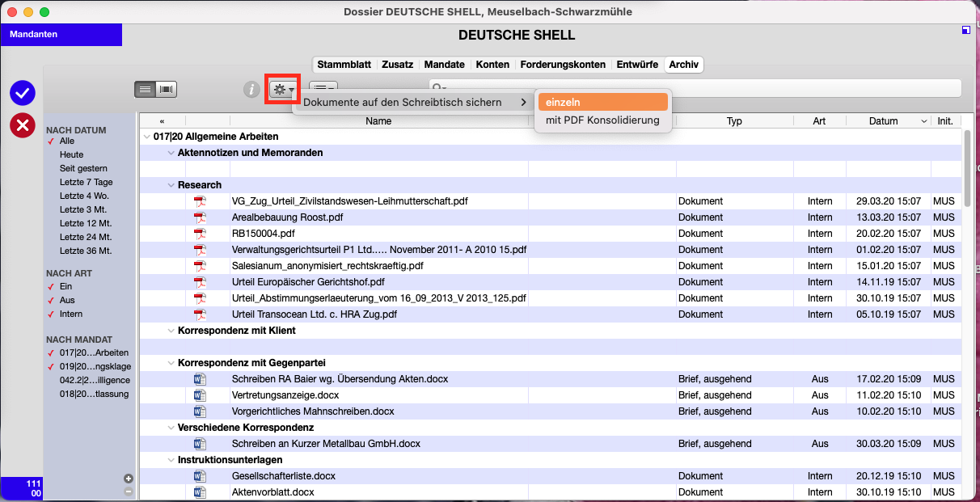Click Word icon of Schreiben RA Baier document
980x502 pixels.
200,379
